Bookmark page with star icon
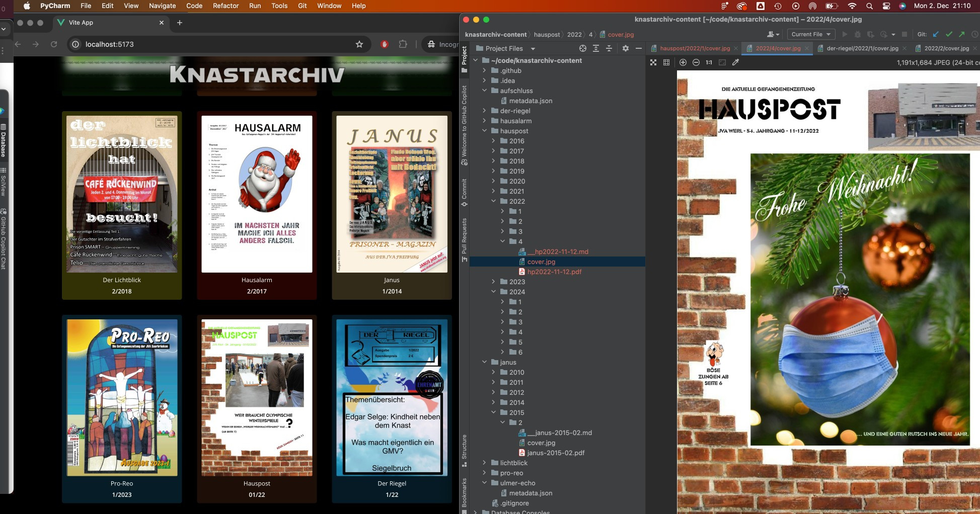 coord(359,44)
